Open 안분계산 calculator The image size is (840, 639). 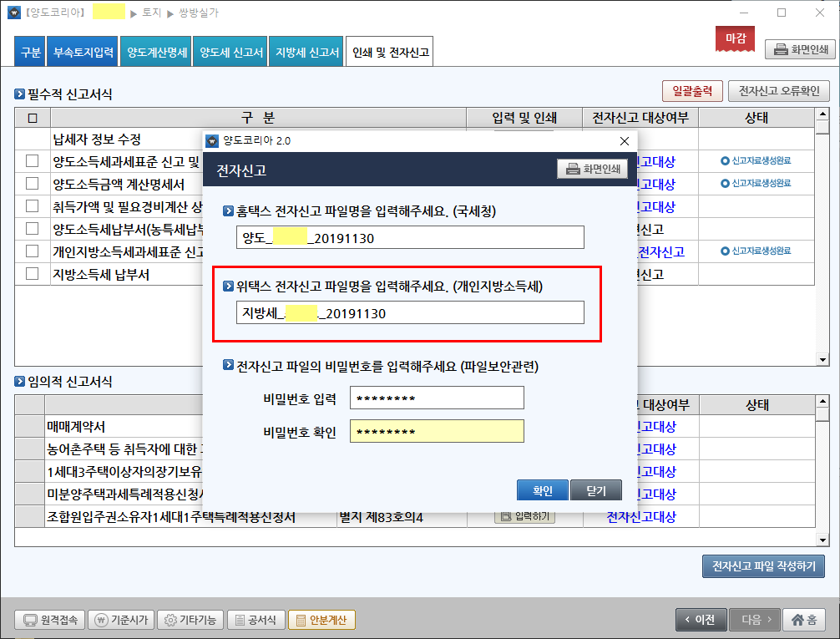tap(321, 620)
